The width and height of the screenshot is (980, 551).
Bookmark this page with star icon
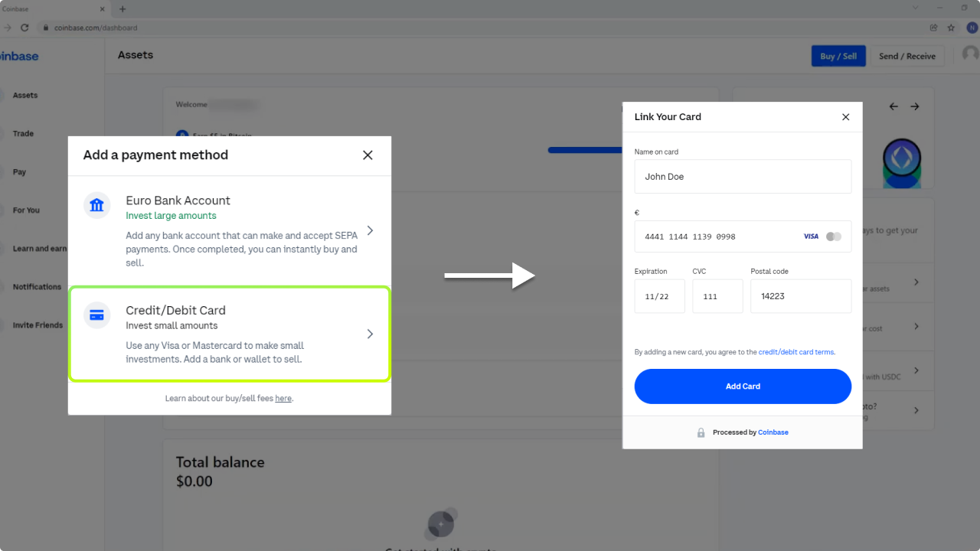(x=951, y=28)
